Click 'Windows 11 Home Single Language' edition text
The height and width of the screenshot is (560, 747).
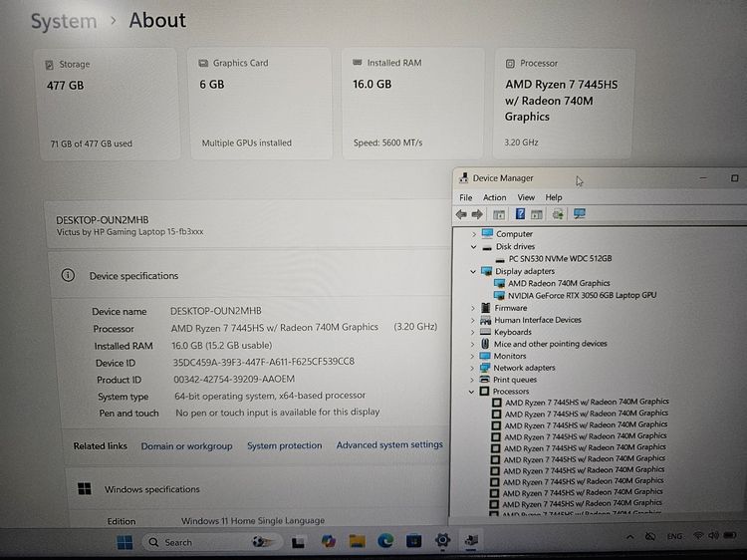pos(253,520)
